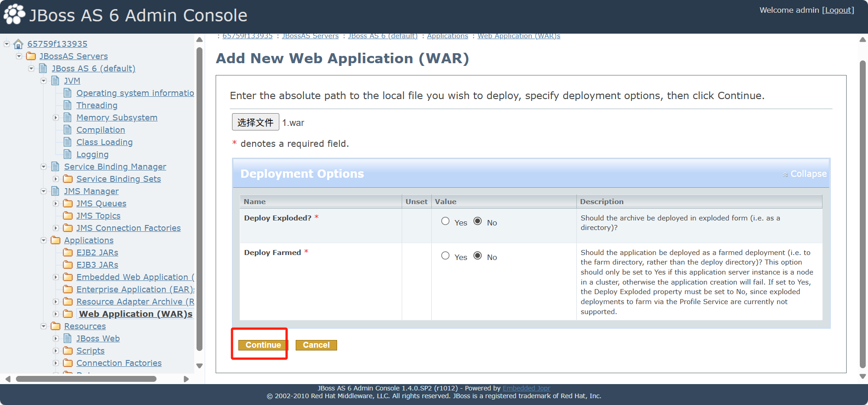Click the document icon beside Threading
Image resolution: width=868 pixels, height=405 pixels.
click(x=67, y=105)
